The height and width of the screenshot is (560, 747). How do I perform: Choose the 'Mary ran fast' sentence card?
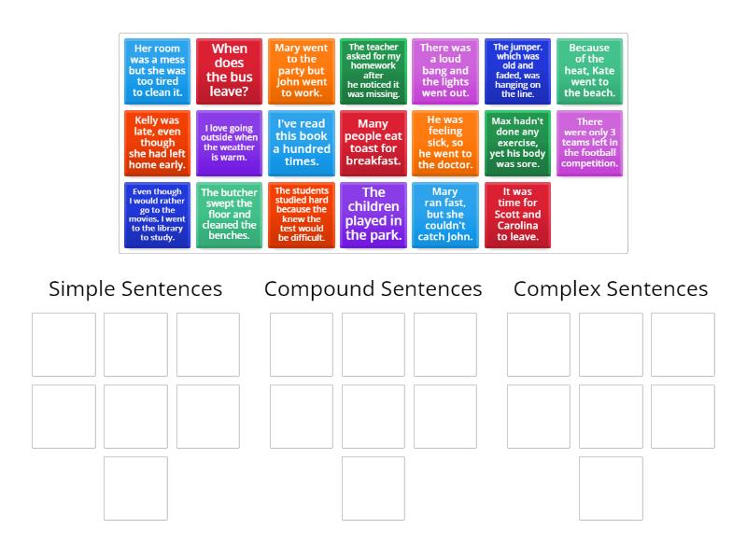445,215
